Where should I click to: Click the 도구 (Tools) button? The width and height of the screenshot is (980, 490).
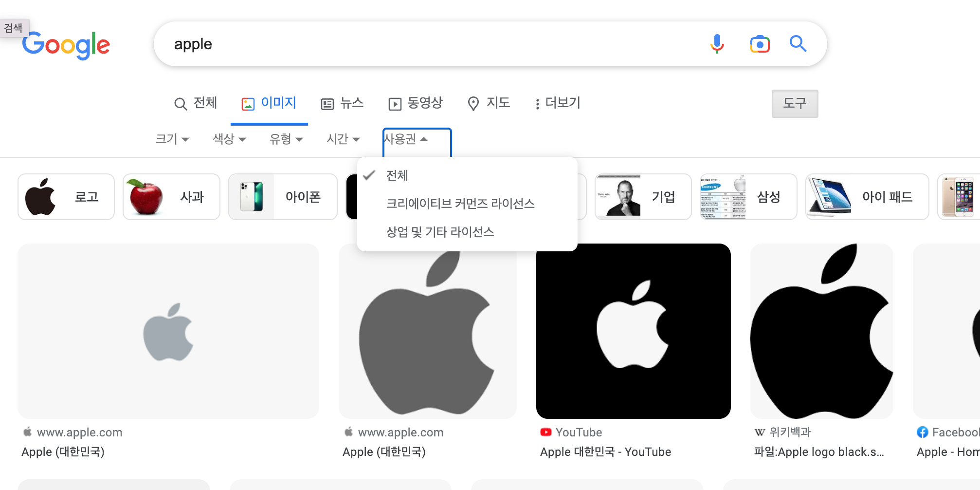point(795,103)
